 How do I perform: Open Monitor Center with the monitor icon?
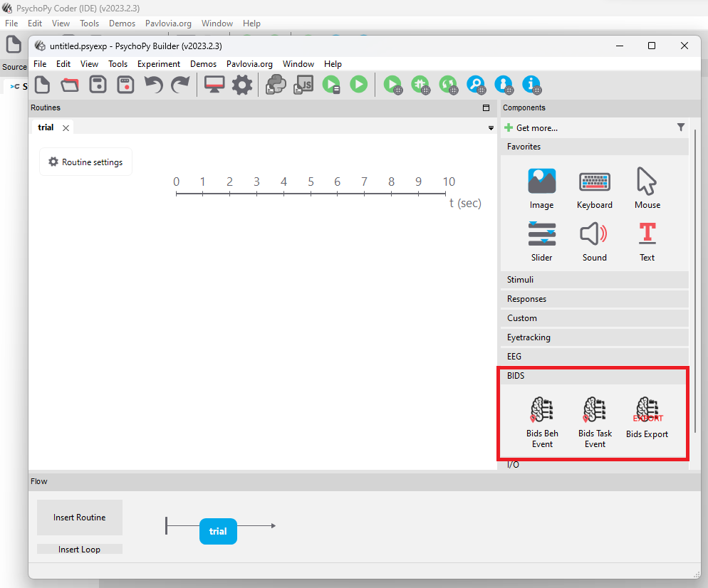(x=214, y=85)
